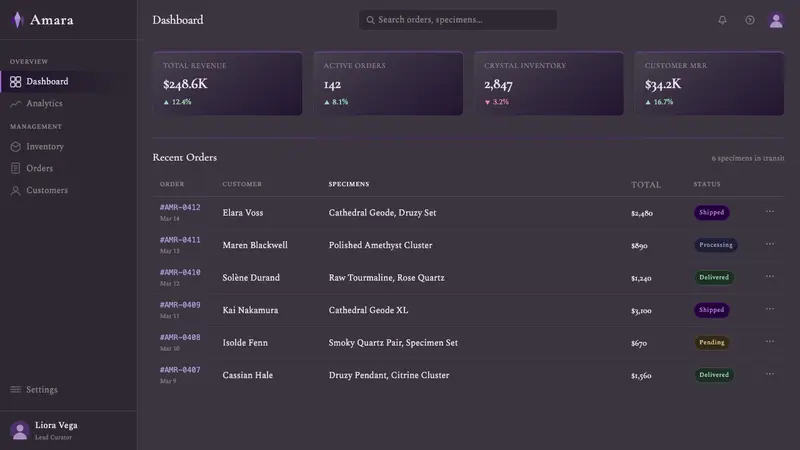Click the Customers person icon
The image size is (800, 450).
15,190
